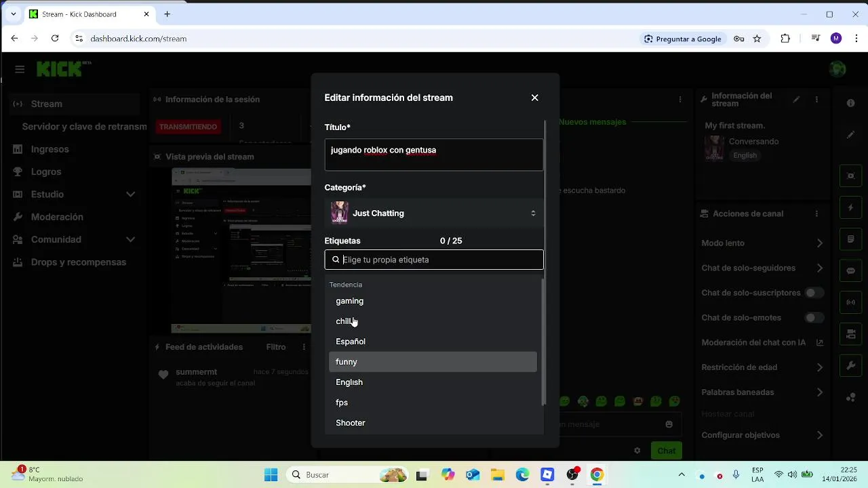Click the Kick logo
The height and width of the screenshot is (488, 868).
point(63,68)
